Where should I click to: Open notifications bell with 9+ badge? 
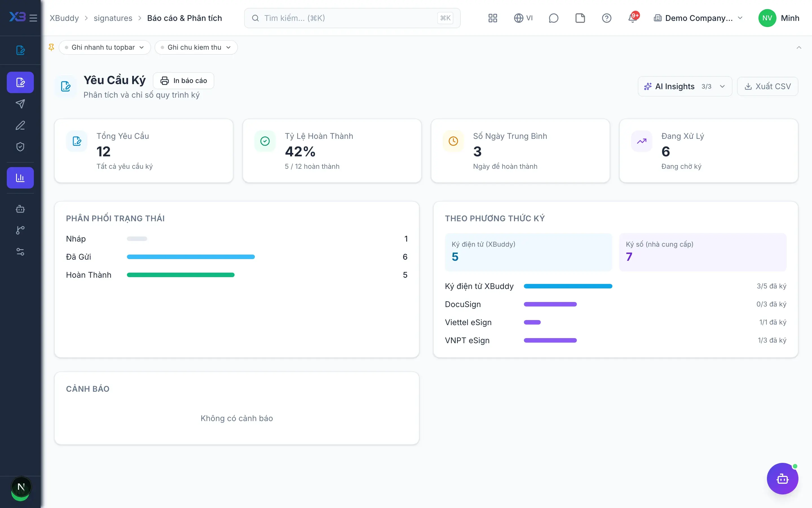[x=633, y=17]
